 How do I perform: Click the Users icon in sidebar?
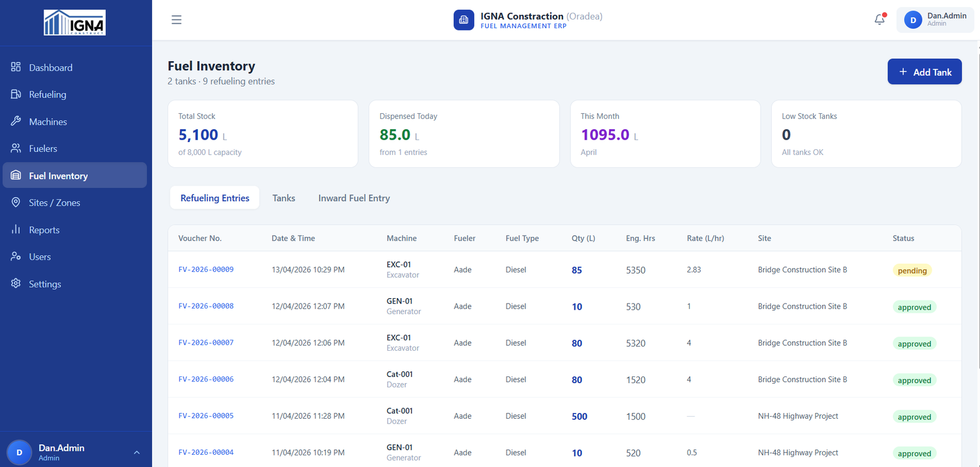(x=16, y=256)
